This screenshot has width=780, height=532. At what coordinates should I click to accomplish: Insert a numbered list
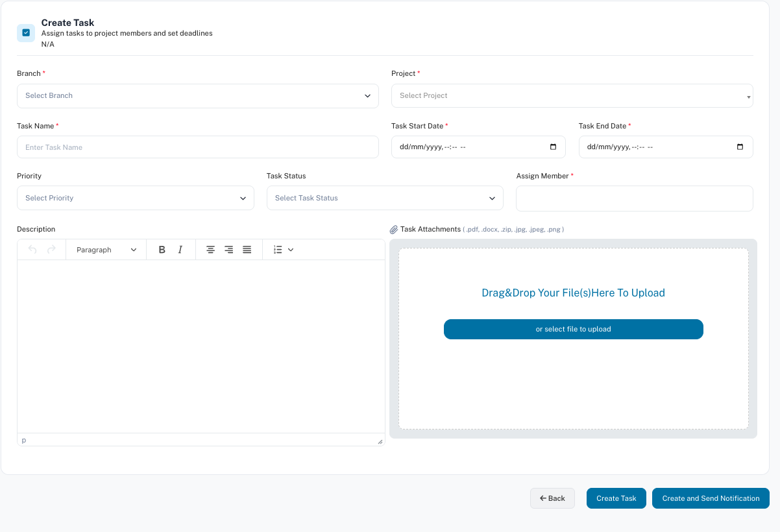point(278,250)
